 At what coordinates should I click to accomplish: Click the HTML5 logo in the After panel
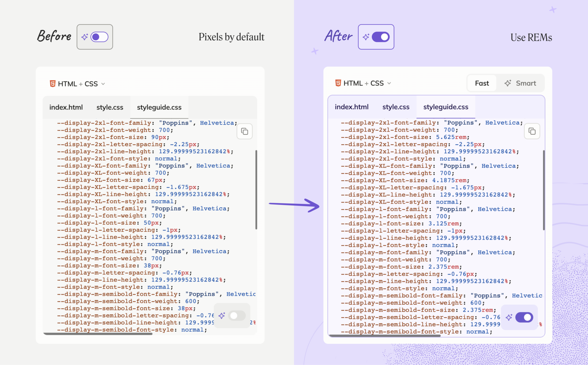pos(338,83)
